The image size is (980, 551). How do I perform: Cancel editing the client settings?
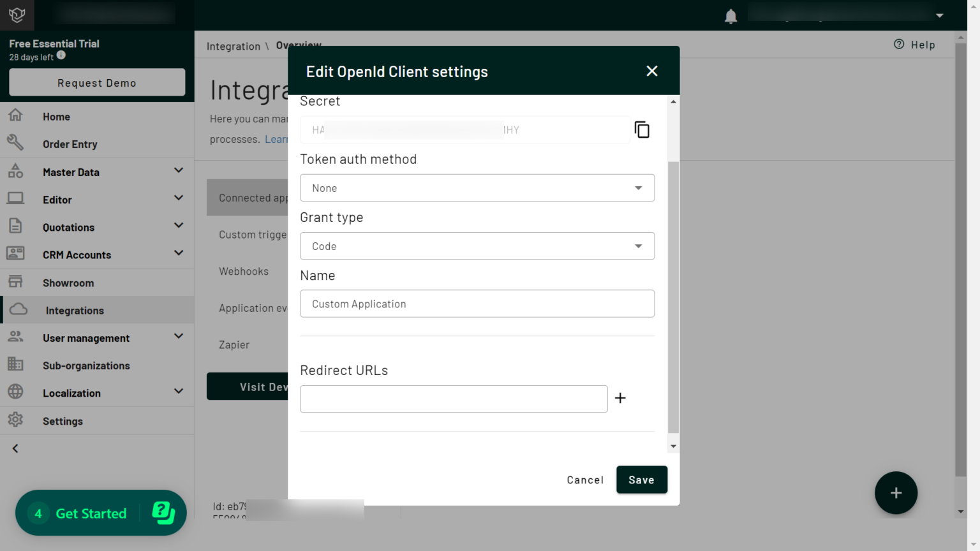coord(585,480)
